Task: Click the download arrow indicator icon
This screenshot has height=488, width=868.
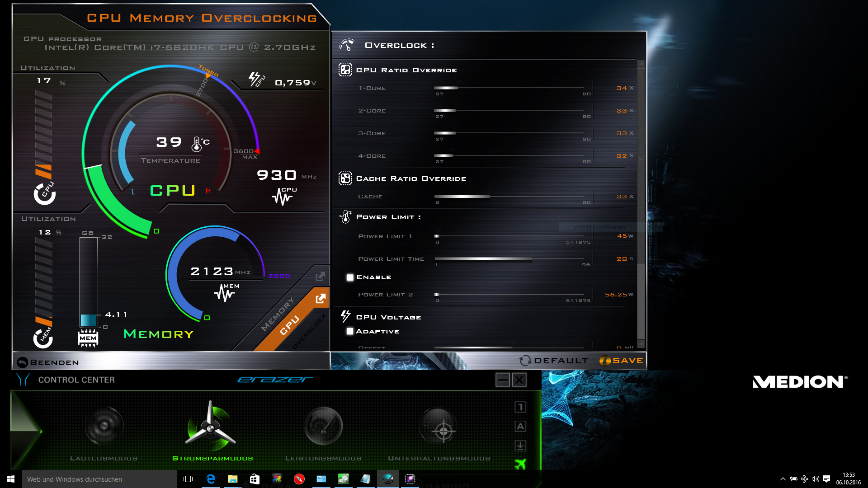Action: point(520,446)
